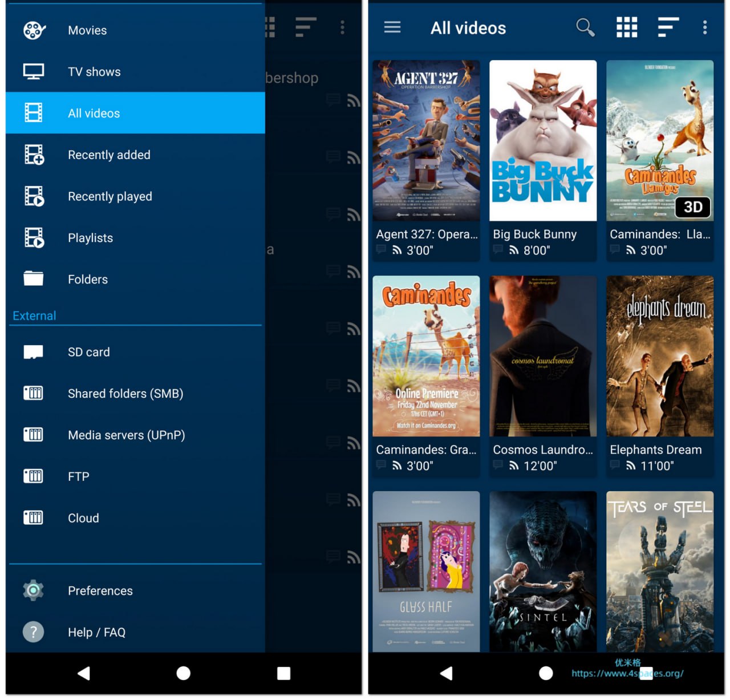Open the Preferences gear icon
Image resolution: width=730 pixels, height=700 pixels.
33,590
